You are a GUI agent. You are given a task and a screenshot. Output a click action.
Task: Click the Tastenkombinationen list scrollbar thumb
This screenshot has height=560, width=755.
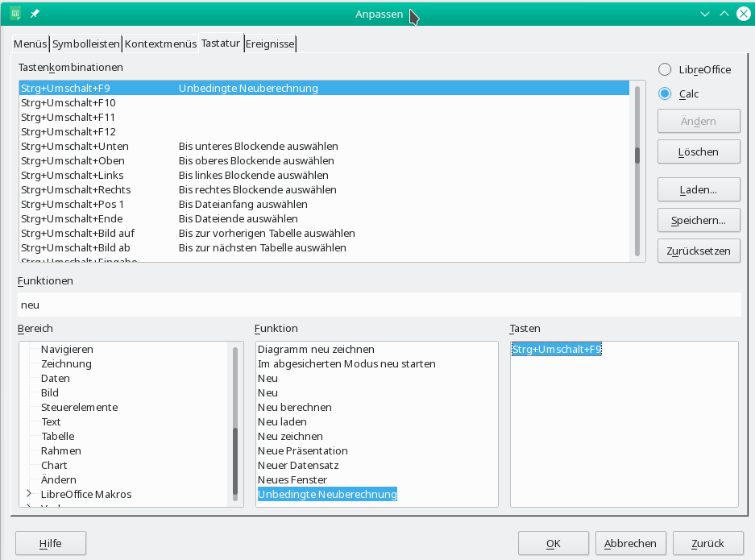pos(637,155)
